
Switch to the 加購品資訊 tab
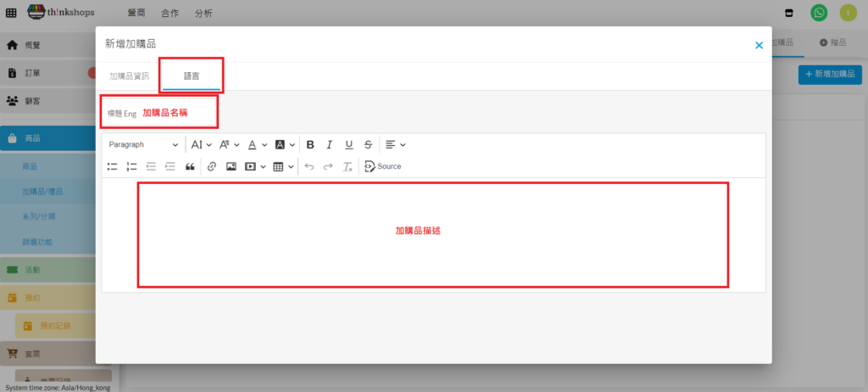(129, 76)
